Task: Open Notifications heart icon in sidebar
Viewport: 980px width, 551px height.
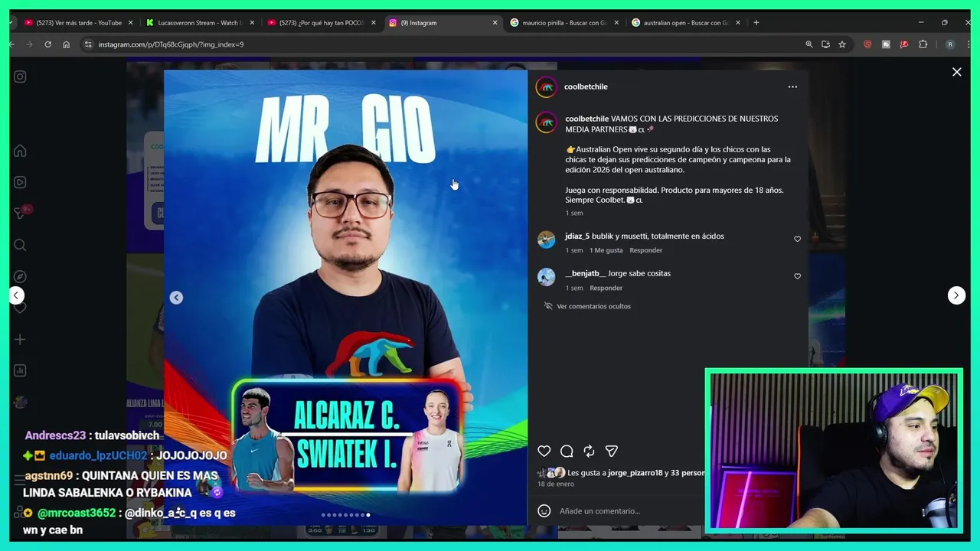Action: pyautogui.click(x=20, y=308)
